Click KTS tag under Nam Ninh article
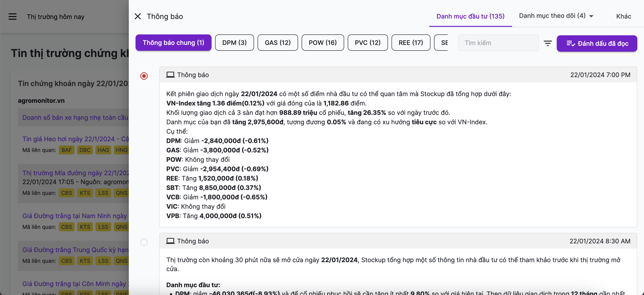 (x=85, y=227)
